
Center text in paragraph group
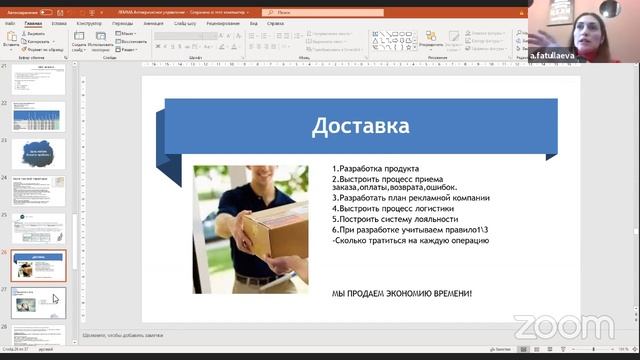click(x=259, y=47)
